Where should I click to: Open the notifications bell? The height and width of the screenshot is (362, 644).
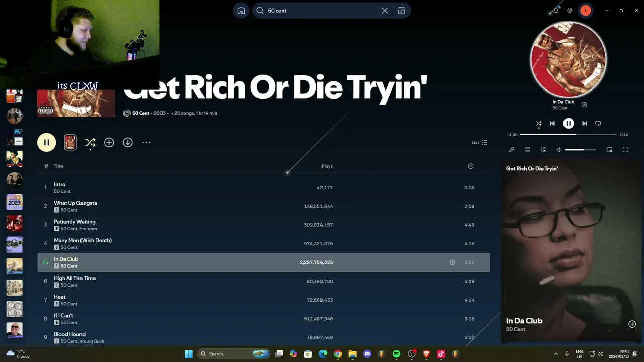pyautogui.click(x=556, y=11)
